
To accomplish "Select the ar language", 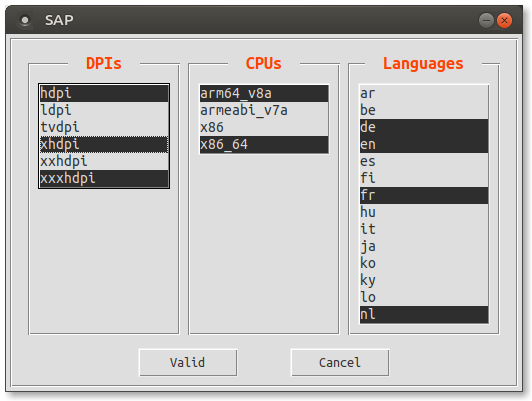I will (x=424, y=93).
